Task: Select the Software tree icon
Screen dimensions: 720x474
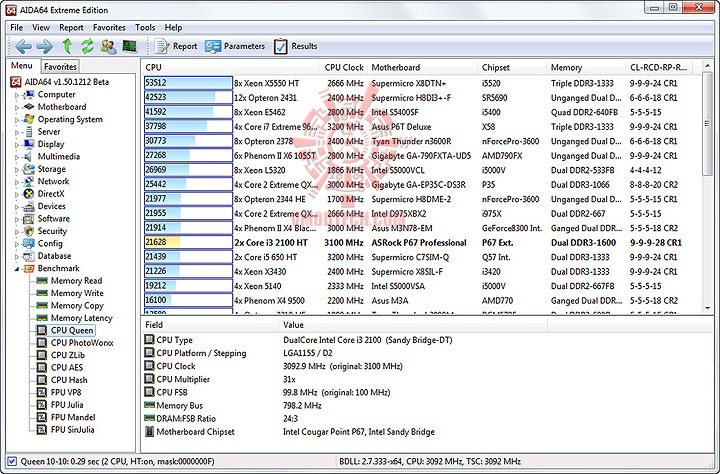Action: click(x=29, y=219)
